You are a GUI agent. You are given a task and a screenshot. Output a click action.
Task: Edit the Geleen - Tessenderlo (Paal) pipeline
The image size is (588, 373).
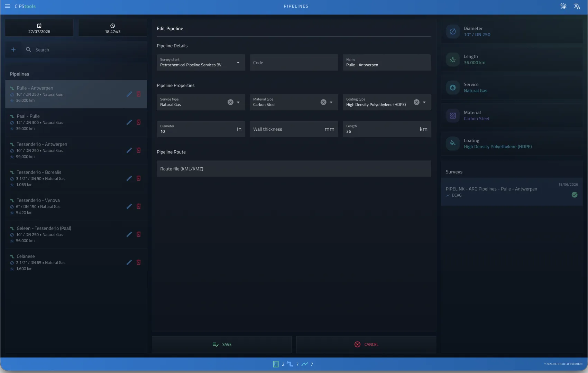pos(129,234)
